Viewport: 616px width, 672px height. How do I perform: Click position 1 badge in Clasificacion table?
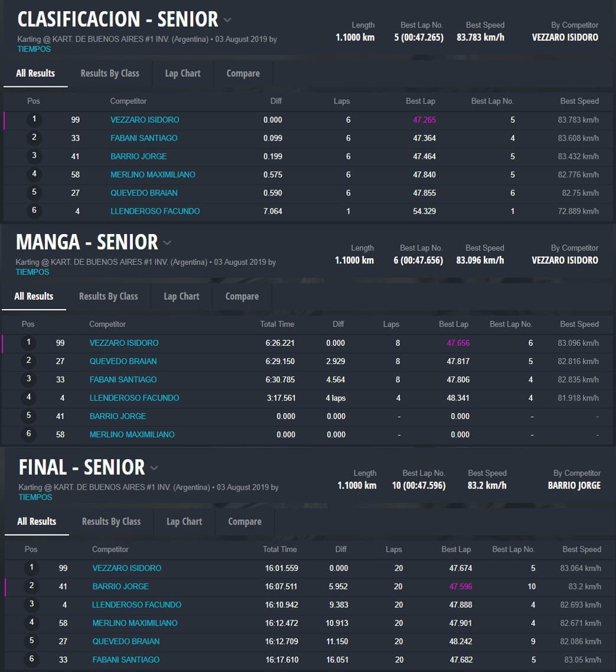pos(34,120)
